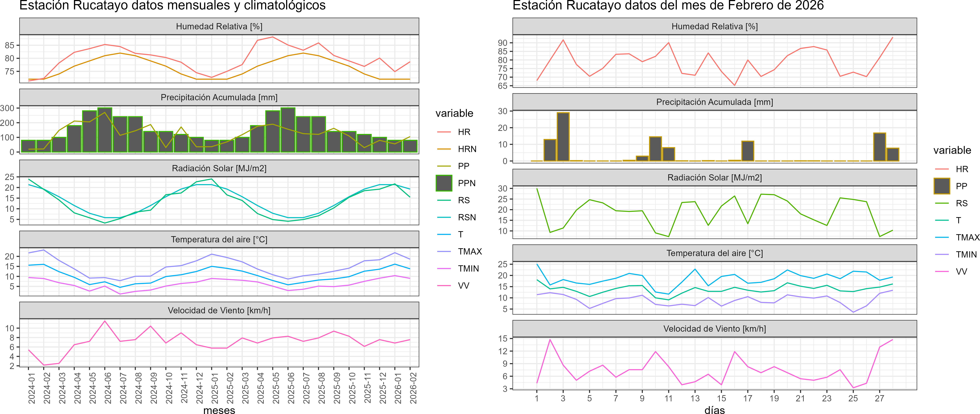Click the 2024-06 month axis label

[x=108, y=388]
